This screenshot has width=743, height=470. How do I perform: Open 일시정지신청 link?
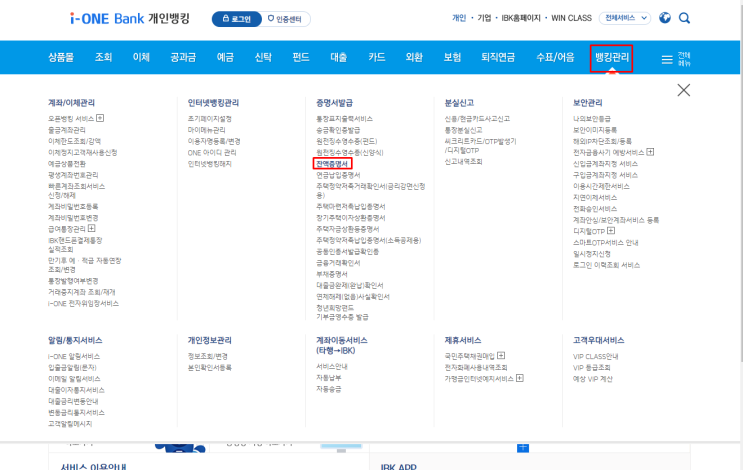click(592, 254)
